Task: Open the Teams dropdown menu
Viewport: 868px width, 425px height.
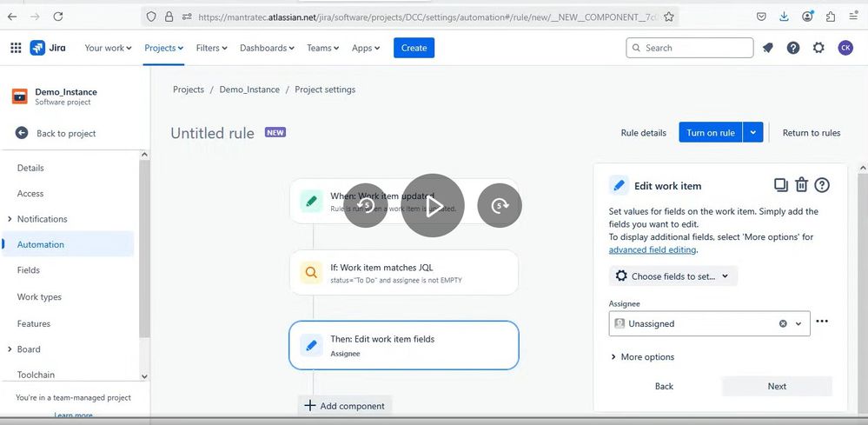Action: coord(323,48)
